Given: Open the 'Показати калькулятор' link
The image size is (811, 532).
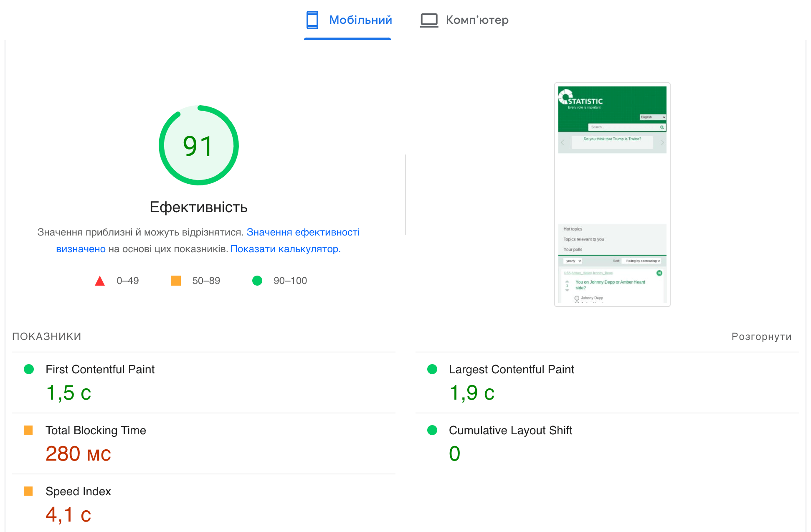Looking at the screenshot, I should tap(286, 248).
